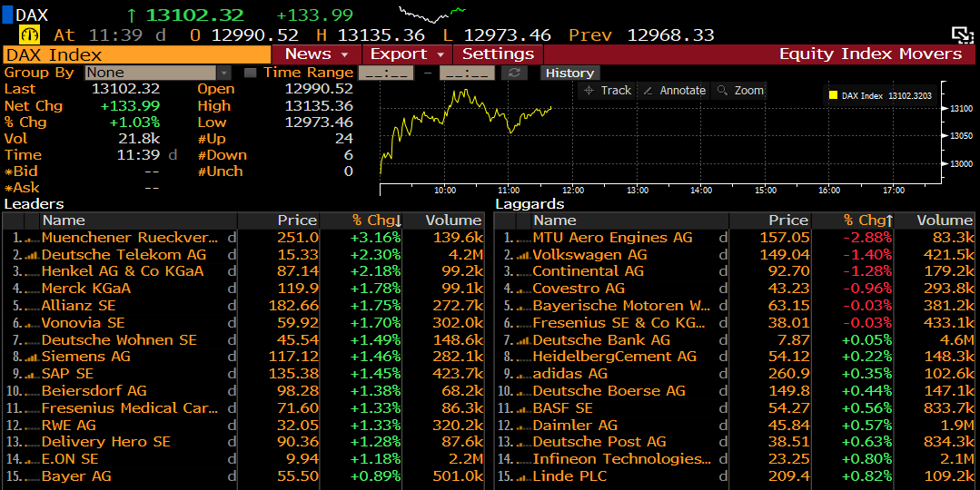Toggle the Time Range checkbox
The width and height of the screenshot is (980, 490).
[x=250, y=73]
